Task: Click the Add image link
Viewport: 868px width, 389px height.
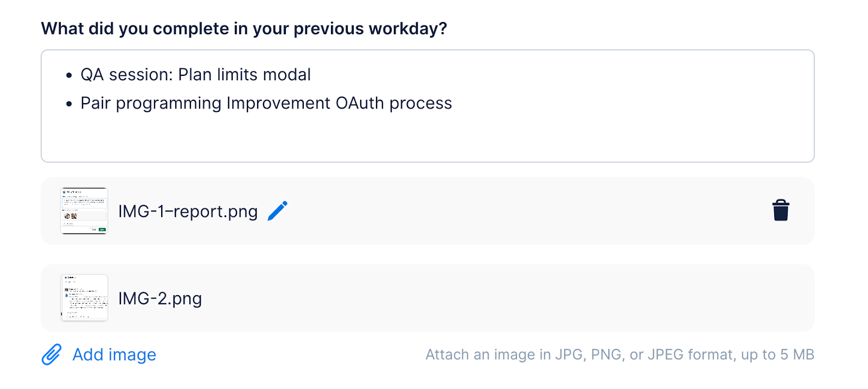Action: tap(114, 355)
